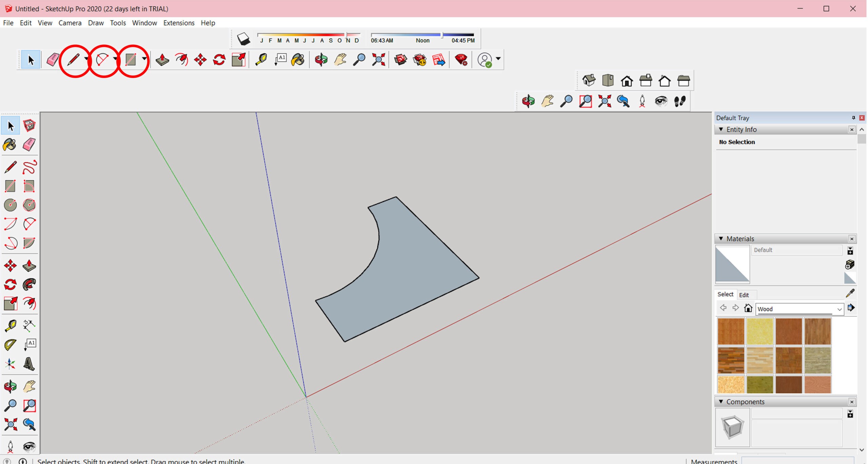Toggle shadows display button
The image size is (868, 464).
coord(243,39)
